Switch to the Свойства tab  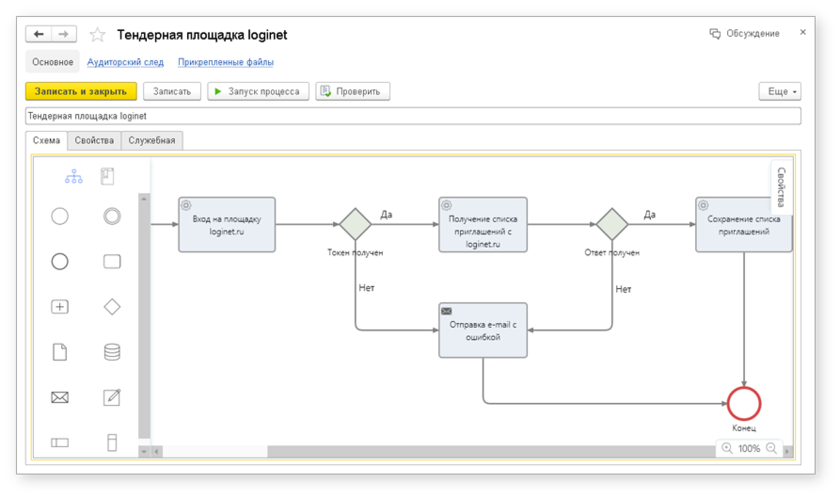94,140
